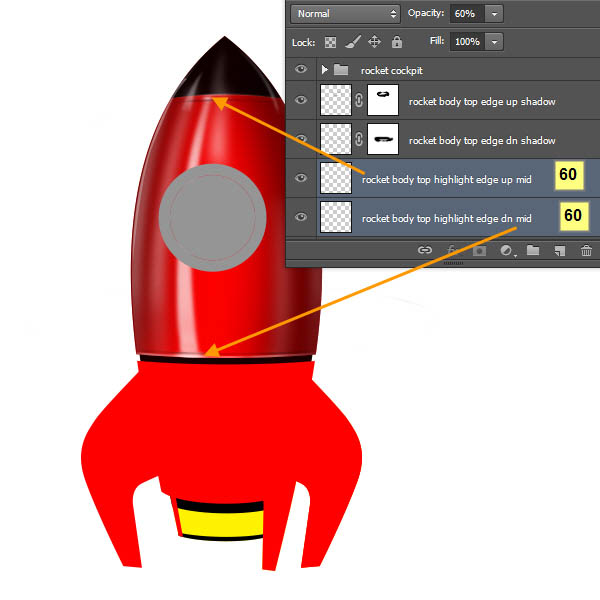Toggle visibility of highlight edge dn mid layer
This screenshot has width=600, height=600.
click(301, 217)
